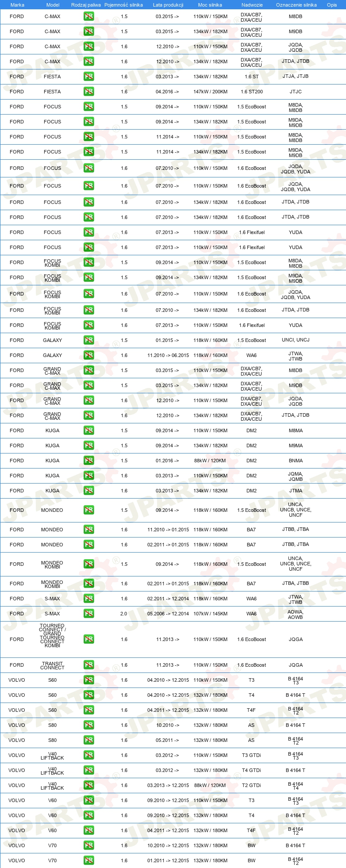This screenshot has width=346, height=868.
Task: Click the petrol icon in the KUGA JQMA, JQMB row
Action: [x=88, y=476]
